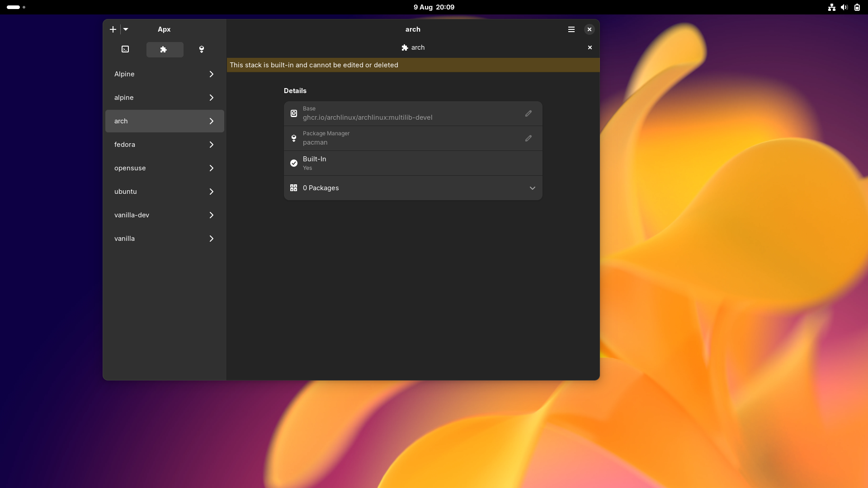
Task: Switch to the Stacks puzzle-piece tab
Action: pos(165,49)
